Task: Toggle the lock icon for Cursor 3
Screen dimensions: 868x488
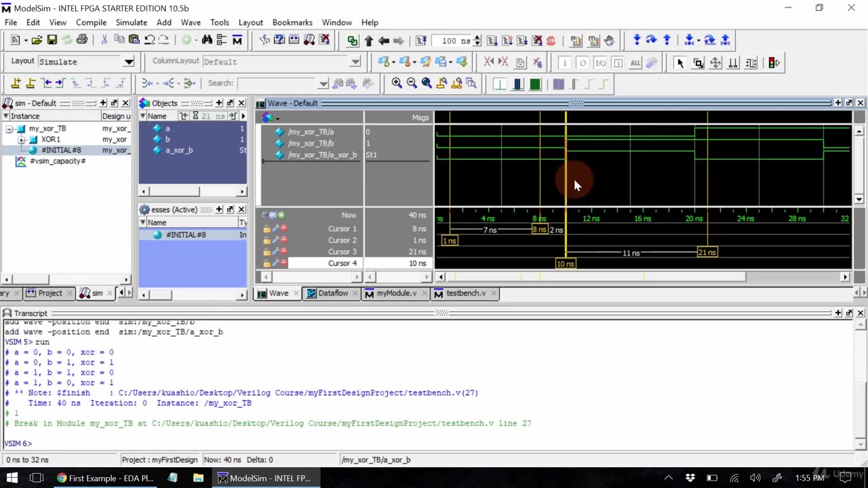Action: click(x=267, y=252)
